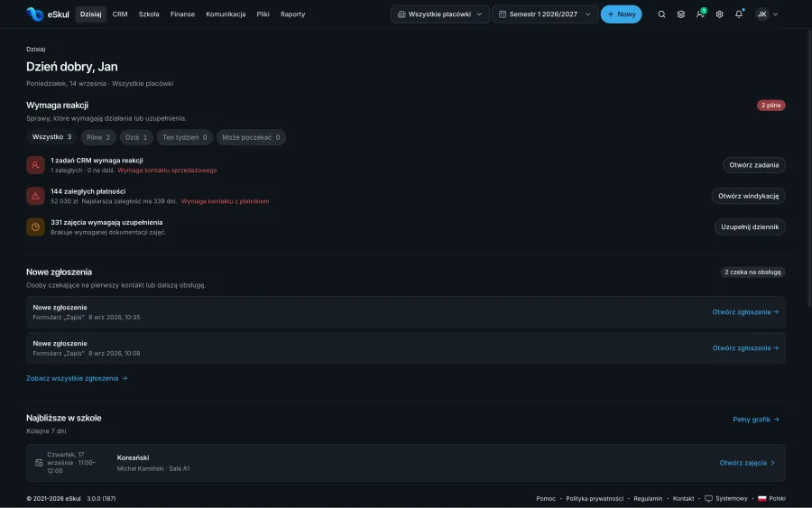The image size is (812, 508).
Task: Click the blue Nowy button
Action: coord(621,14)
